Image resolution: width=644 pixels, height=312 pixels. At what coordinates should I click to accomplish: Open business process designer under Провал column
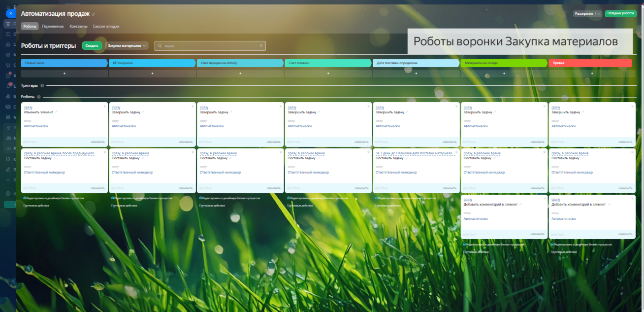582,244
